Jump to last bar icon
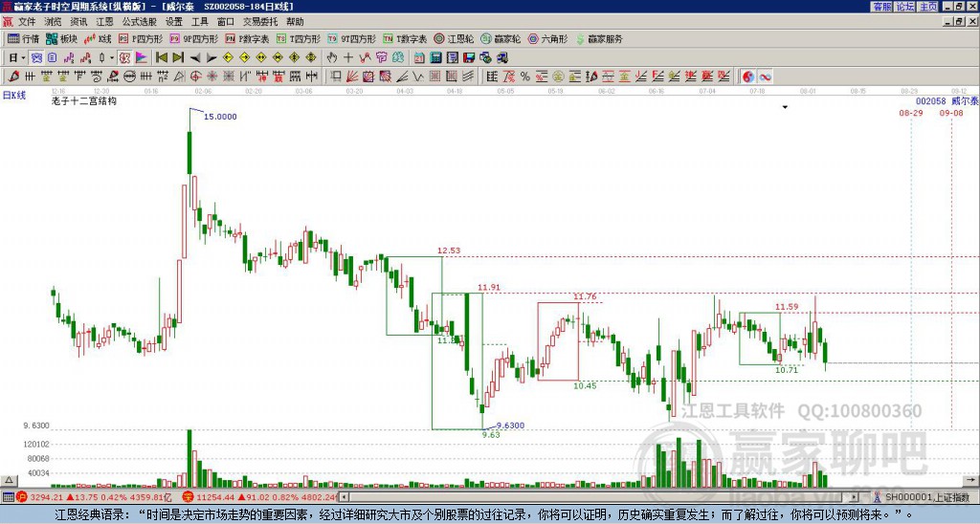Image resolution: width=980 pixels, height=524 pixels. point(178,58)
